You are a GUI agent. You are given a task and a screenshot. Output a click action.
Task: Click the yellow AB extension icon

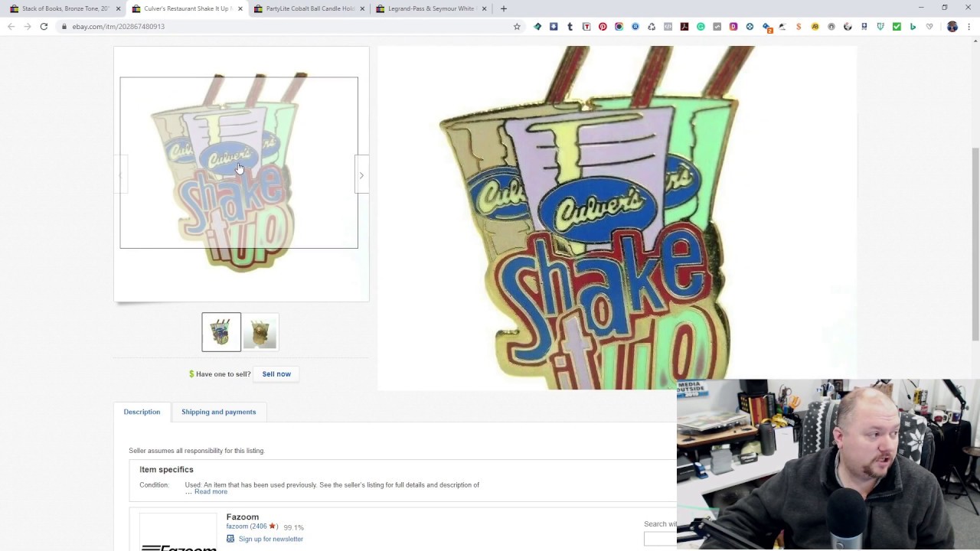pyautogui.click(x=815, y=27)
